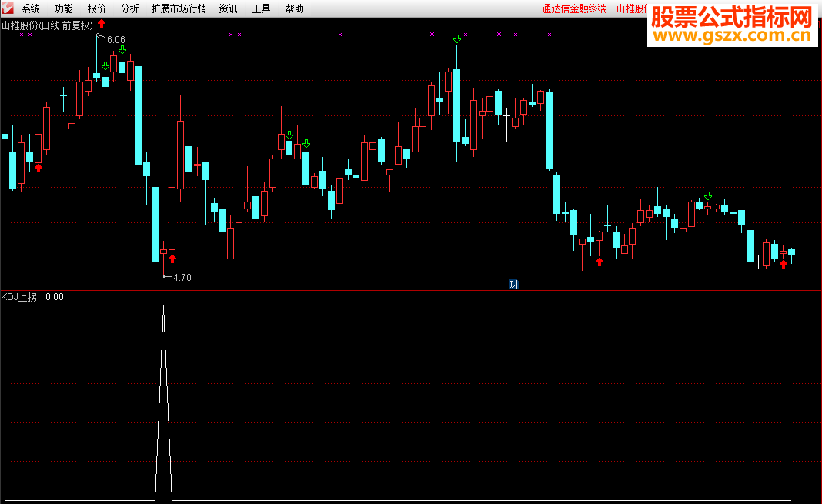The width and height of the screenshot is (822, 504).
Task: Click red up arrow beside chart title
Action: (102, 24)
